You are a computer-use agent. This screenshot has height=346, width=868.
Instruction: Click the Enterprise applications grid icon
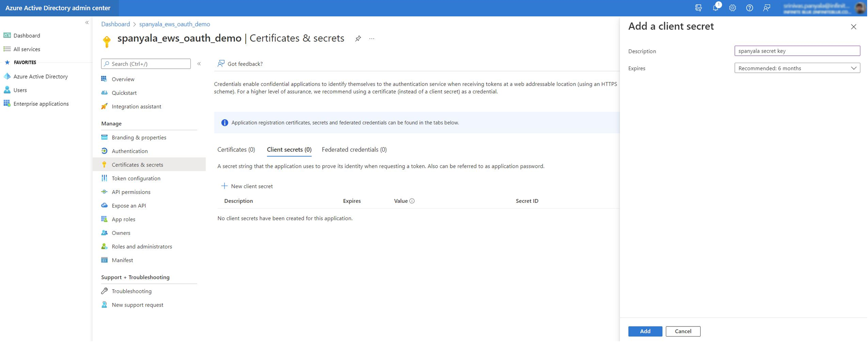coord(7,104)
